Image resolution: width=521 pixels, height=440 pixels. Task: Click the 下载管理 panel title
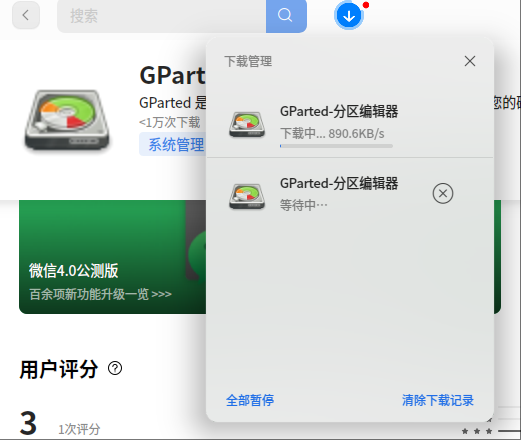[x=248, y=61]
